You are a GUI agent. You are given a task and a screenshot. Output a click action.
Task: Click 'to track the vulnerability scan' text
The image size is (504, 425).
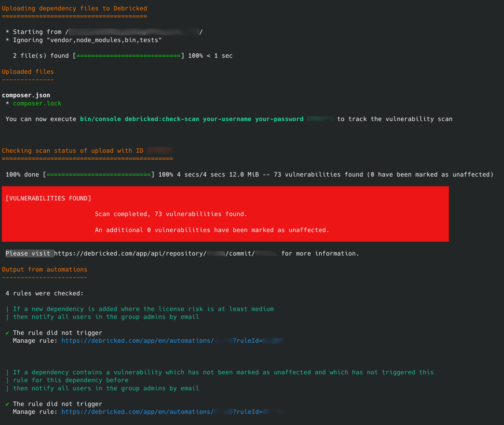pos(395,119)
